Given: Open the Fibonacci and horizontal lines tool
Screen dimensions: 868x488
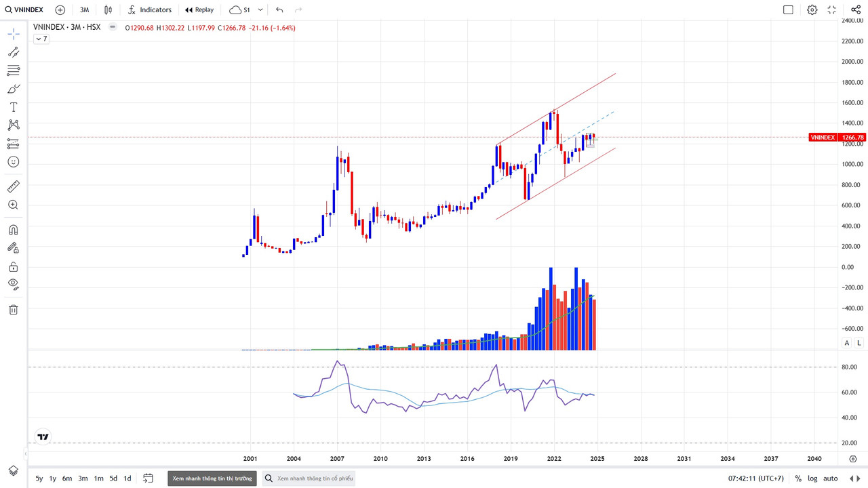Looking at the screenshot, I should click(14, 70).
